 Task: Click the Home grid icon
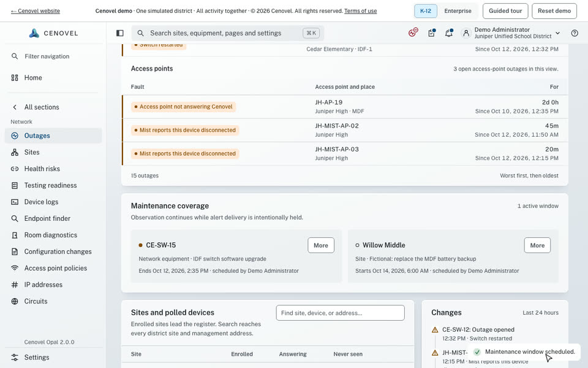coord(15,78)
